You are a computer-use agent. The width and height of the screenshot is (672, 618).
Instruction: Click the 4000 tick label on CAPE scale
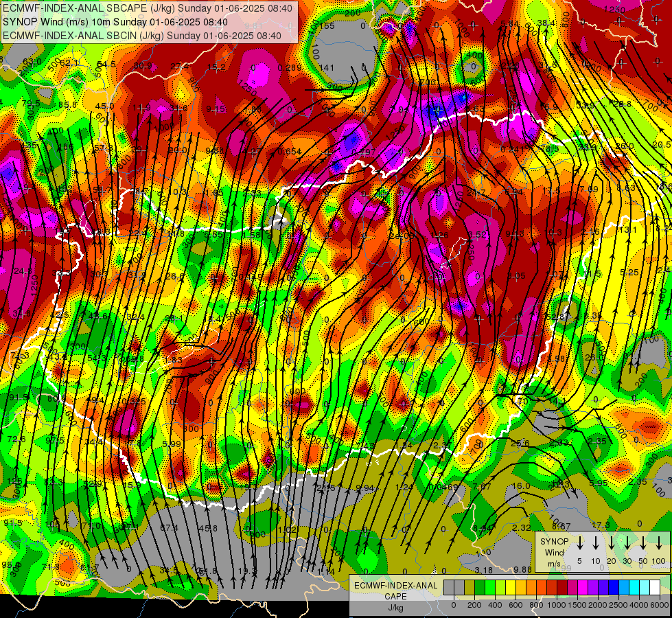coord(639,605)
